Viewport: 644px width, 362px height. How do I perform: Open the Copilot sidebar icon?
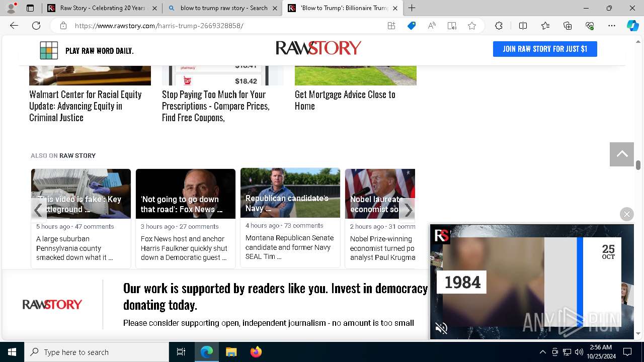pos(632,26)
